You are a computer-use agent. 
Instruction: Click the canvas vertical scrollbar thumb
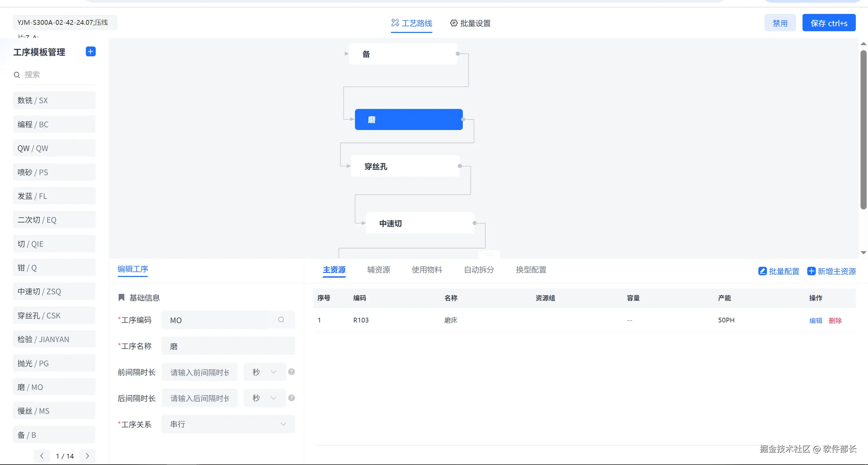tap(863, 129)
